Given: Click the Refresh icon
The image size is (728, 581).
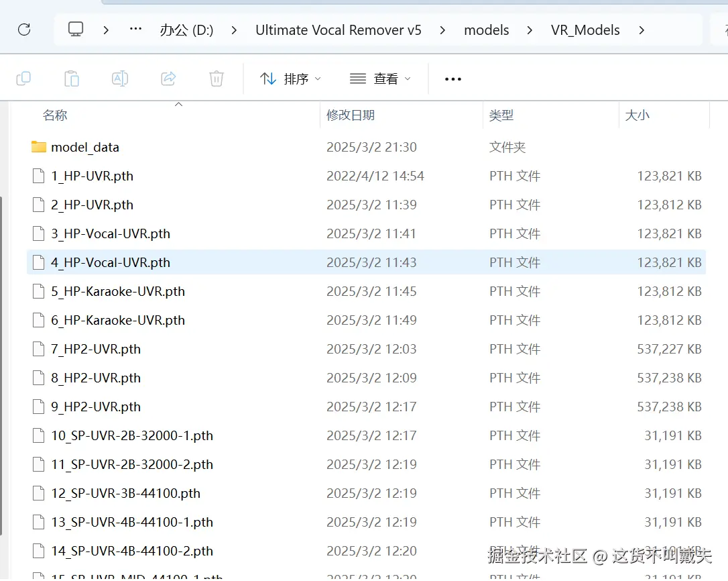Looking at the screenshot, I should pos(24,30).
